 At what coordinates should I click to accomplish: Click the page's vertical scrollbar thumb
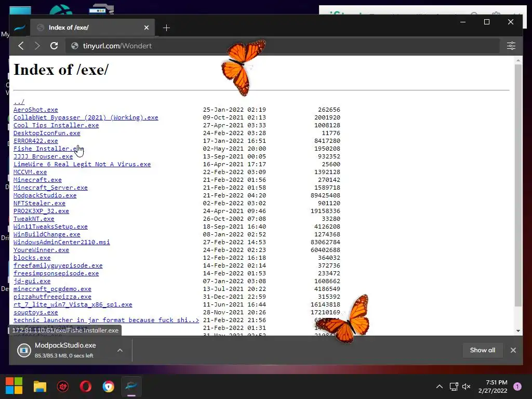click(518, 185)
